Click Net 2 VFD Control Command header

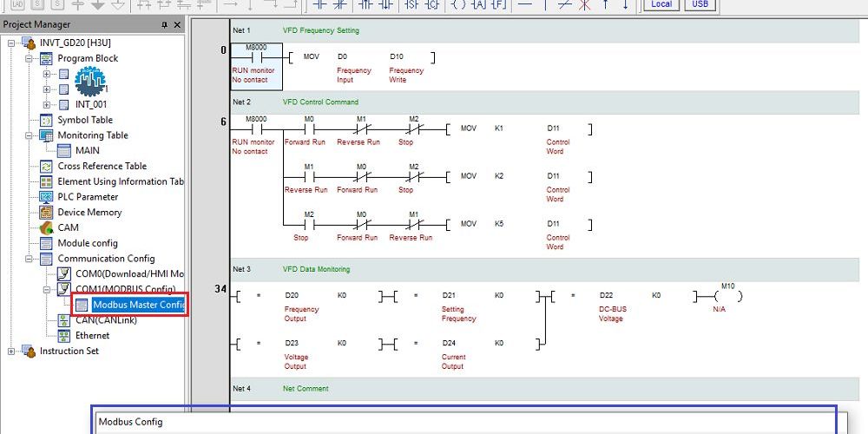click(545, 102)
